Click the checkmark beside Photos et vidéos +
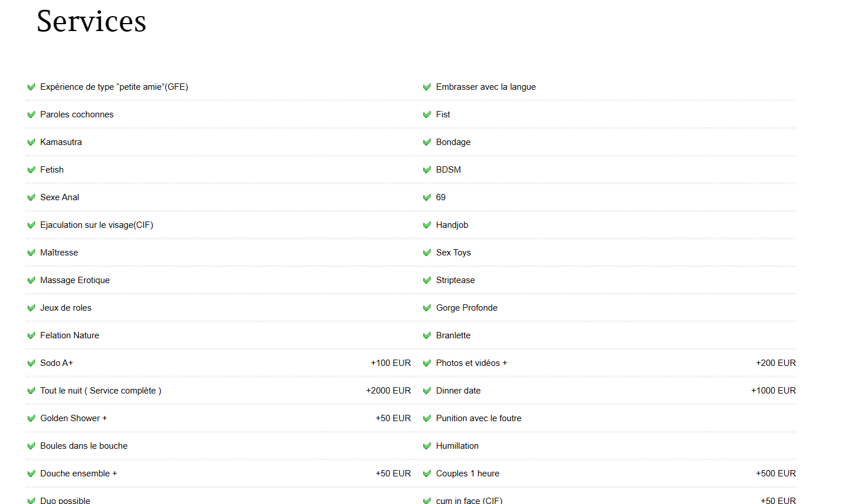The image size is (858, 504). point(427,363)
